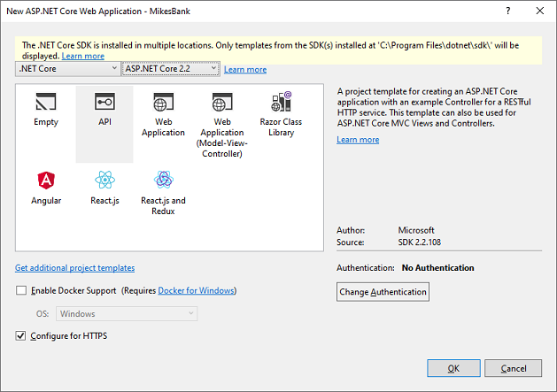Click the Cancel button

tap(514, 368)
